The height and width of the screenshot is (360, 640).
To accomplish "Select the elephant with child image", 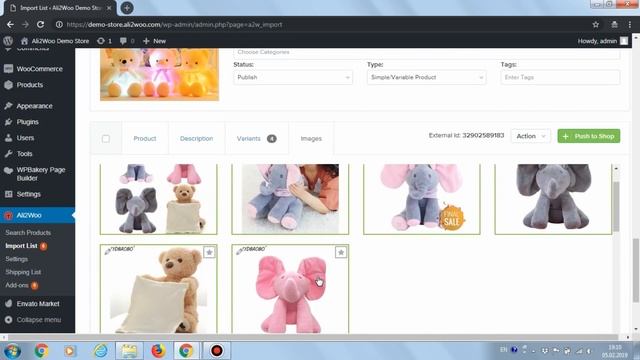I will coord(290,199).
